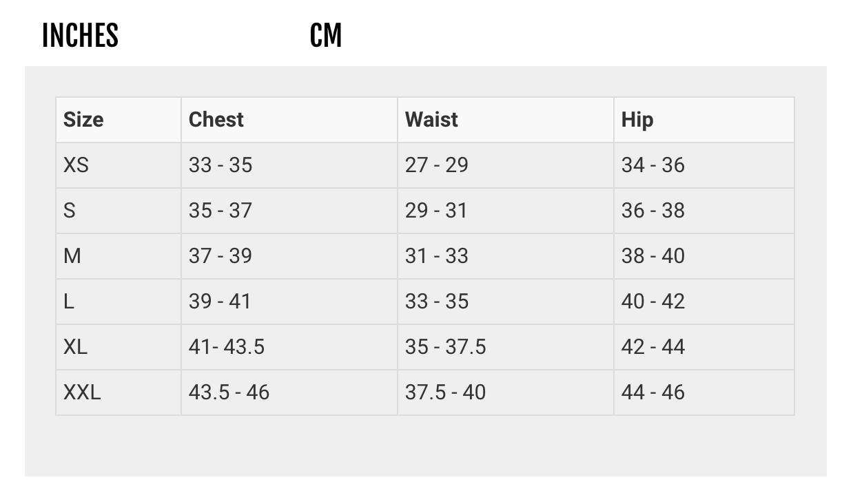
Task: Click the XS chest value 33 - 35
Action: pyautogui.click(x=220, y=165)
